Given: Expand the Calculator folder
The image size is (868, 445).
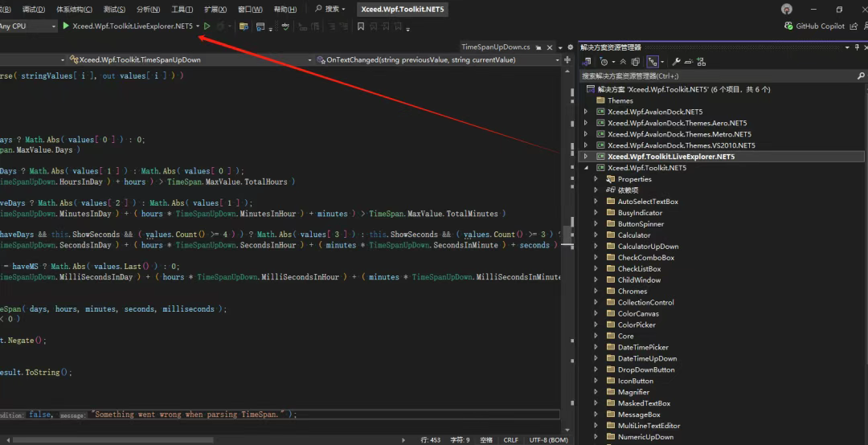Looking at the screenshot, I should (596, 235).
